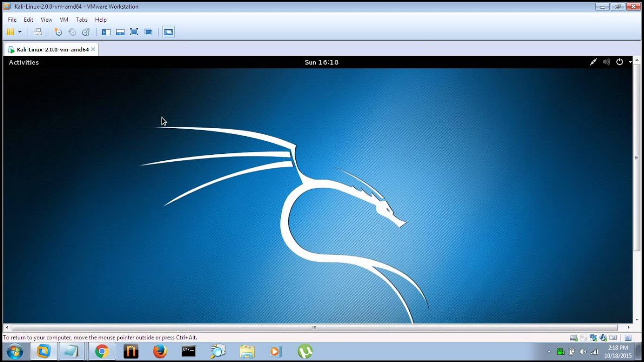The width and height of the screenshot is (644, 362).
Task: Open the file explorer folder taskbar icon
Action: pyautogui.click(x=247, y=351)
